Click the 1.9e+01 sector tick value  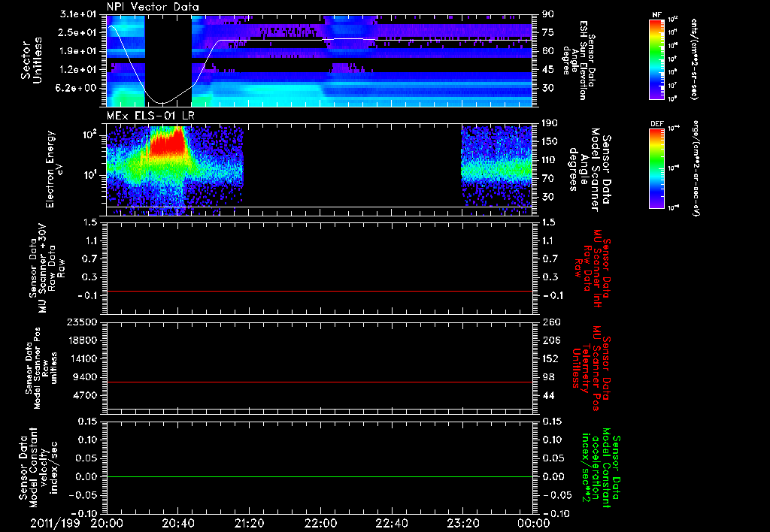coord(78,51)
